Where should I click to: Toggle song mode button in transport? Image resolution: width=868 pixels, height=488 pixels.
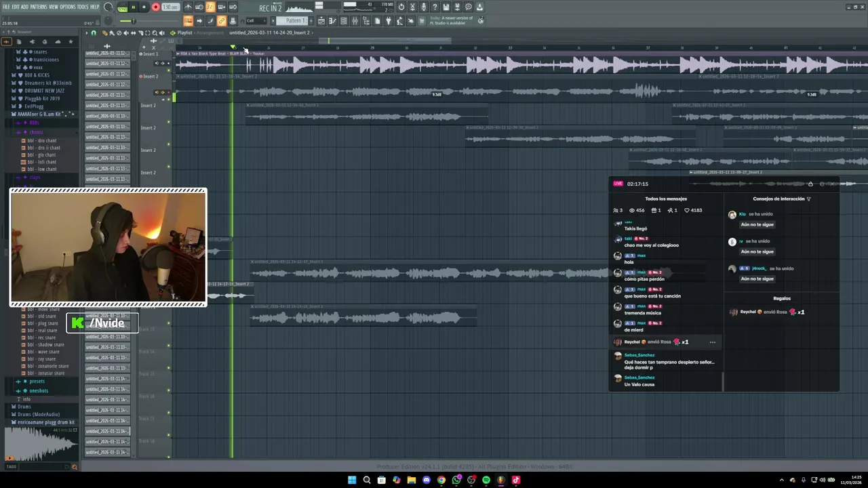122,7
